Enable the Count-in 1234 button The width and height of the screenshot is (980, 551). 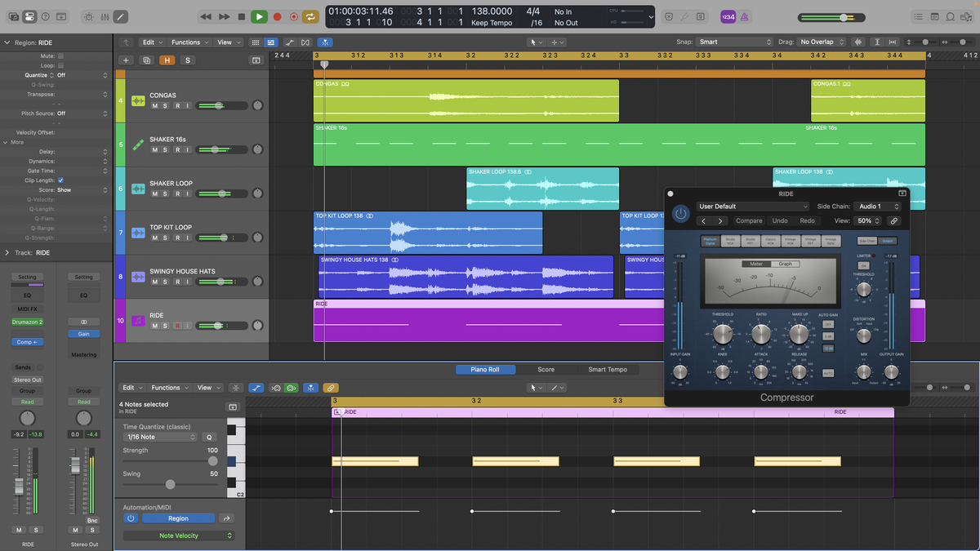coord(727,16)
